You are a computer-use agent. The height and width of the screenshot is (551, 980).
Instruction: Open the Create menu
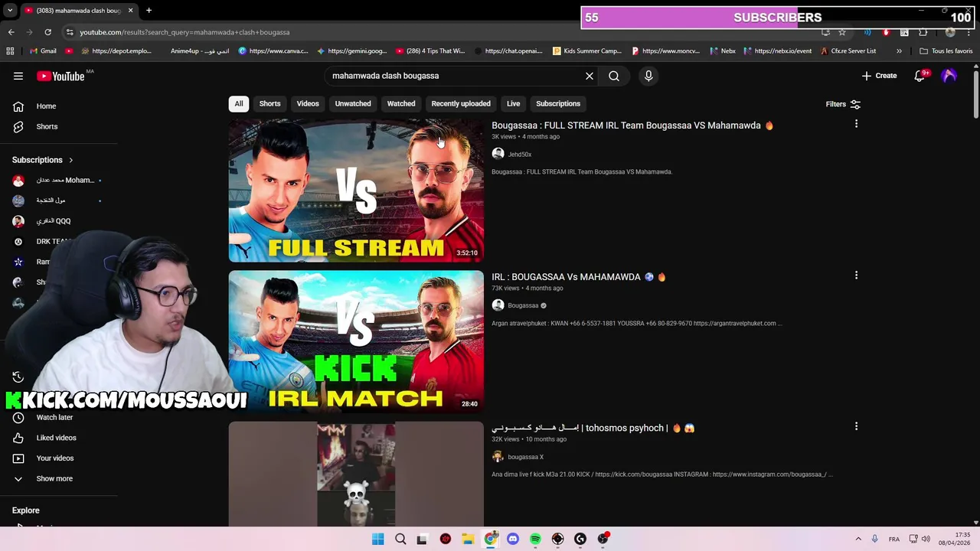click(879, 76)
